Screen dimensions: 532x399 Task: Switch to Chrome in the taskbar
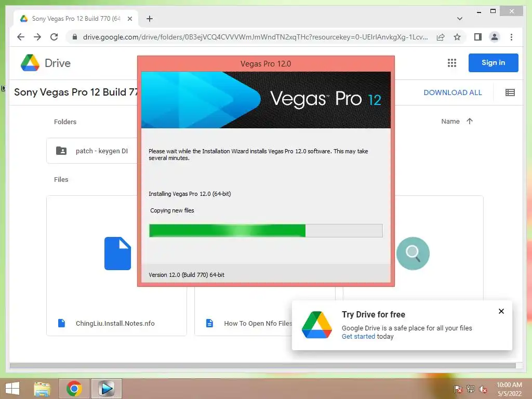74,389
